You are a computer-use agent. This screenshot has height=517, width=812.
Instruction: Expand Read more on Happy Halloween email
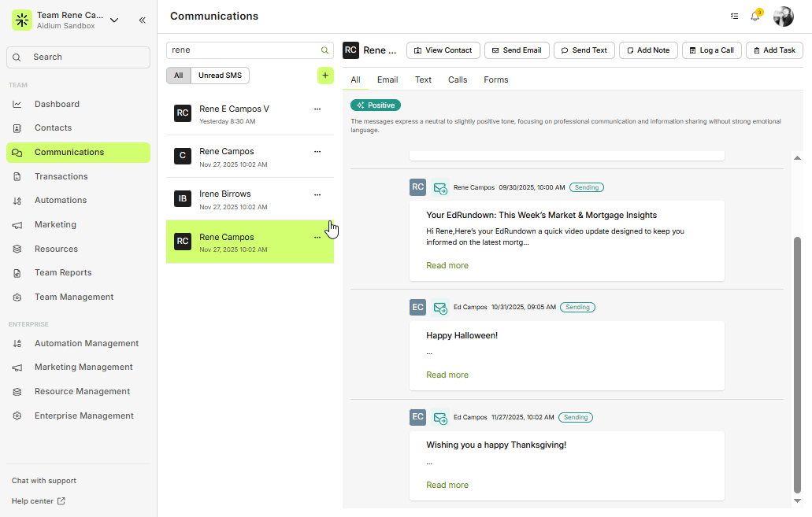point(447,375)
